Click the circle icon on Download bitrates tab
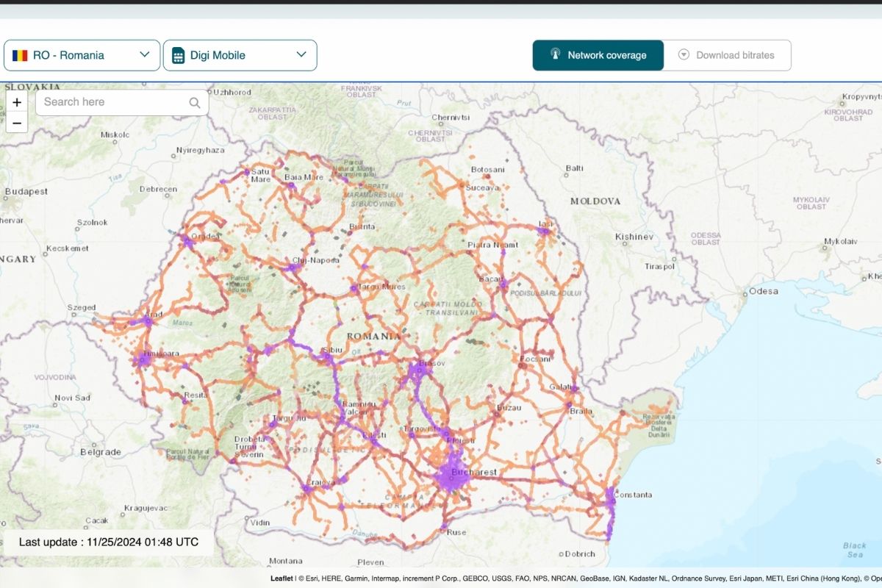Image resolution: width=882 pixels, height=588 pixels. click(x=684, y=54)
